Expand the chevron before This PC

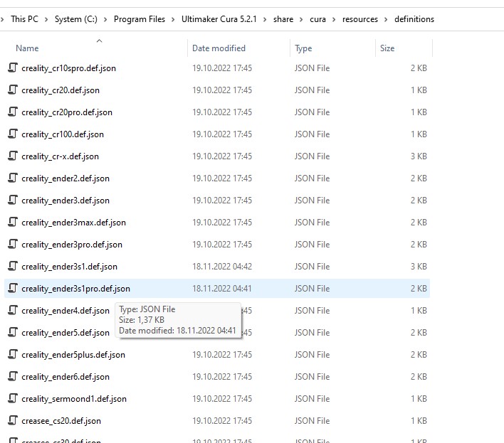pos(2,20)
